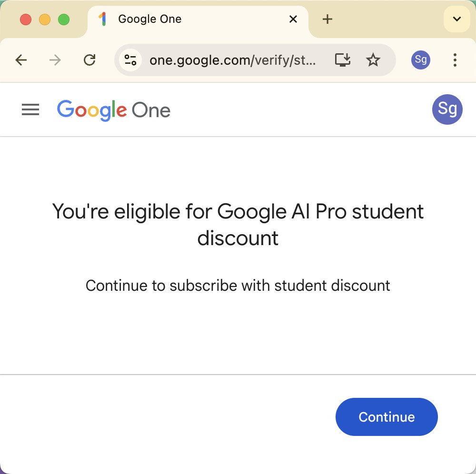Bookmark this page with the star icon
The height and width of the screenshot is (474, 476).
(373, 60)
